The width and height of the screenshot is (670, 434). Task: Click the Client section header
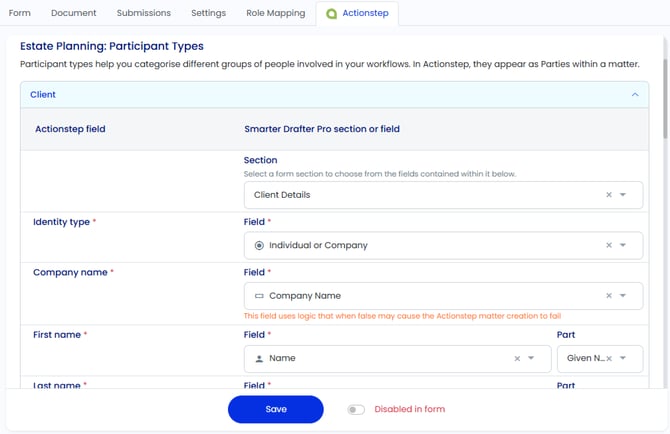tap(334, 94)
